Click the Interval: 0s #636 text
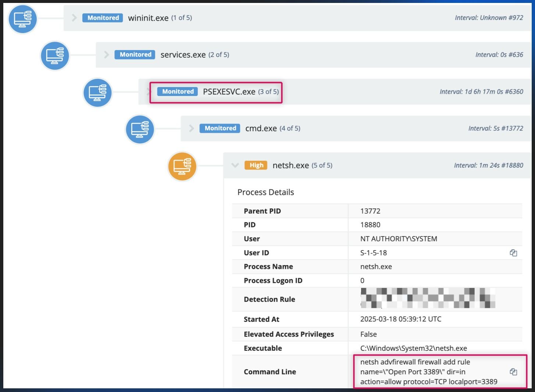This screenshot has width=535, height=392. 499,55
